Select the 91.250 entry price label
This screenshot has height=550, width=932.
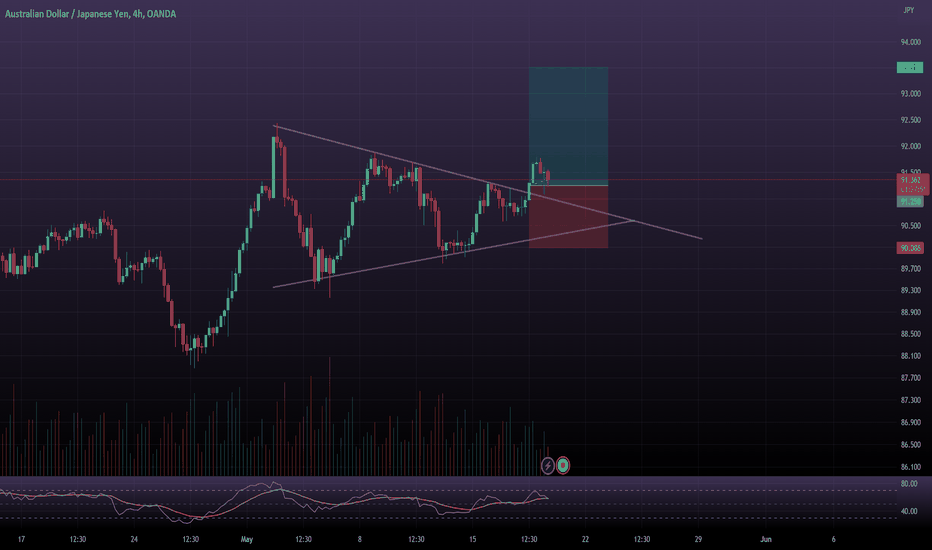click(909, 202)
